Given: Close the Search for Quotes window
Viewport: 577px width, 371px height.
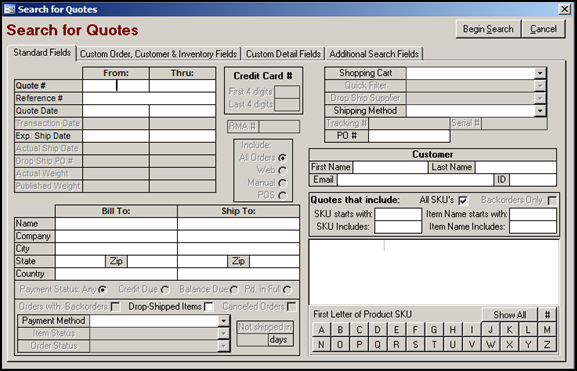Looking at the screenshot, I should (x=564, y=9).
